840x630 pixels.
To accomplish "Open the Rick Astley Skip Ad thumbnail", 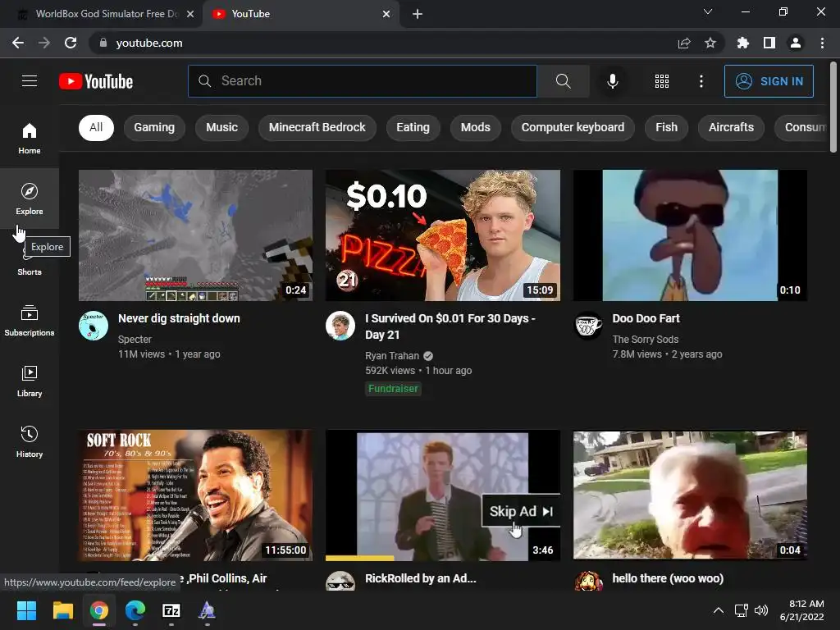I will (x=443, y=495).
